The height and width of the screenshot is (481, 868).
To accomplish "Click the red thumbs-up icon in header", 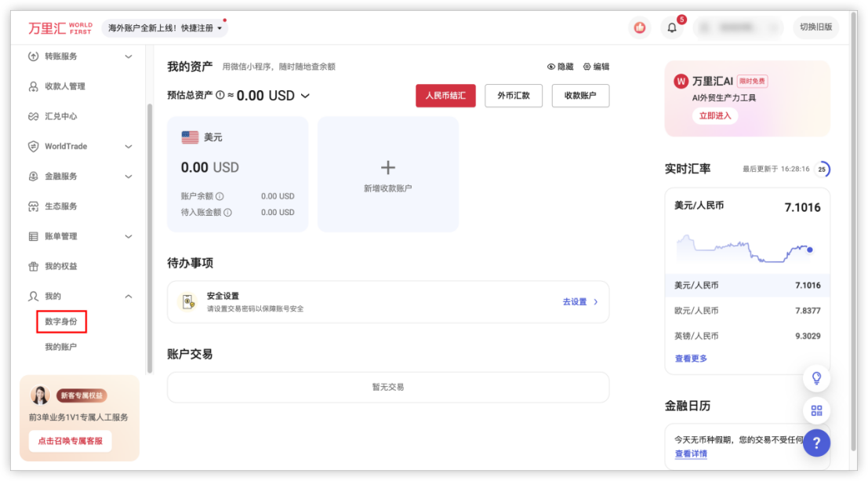I will [x=639, y=27].
